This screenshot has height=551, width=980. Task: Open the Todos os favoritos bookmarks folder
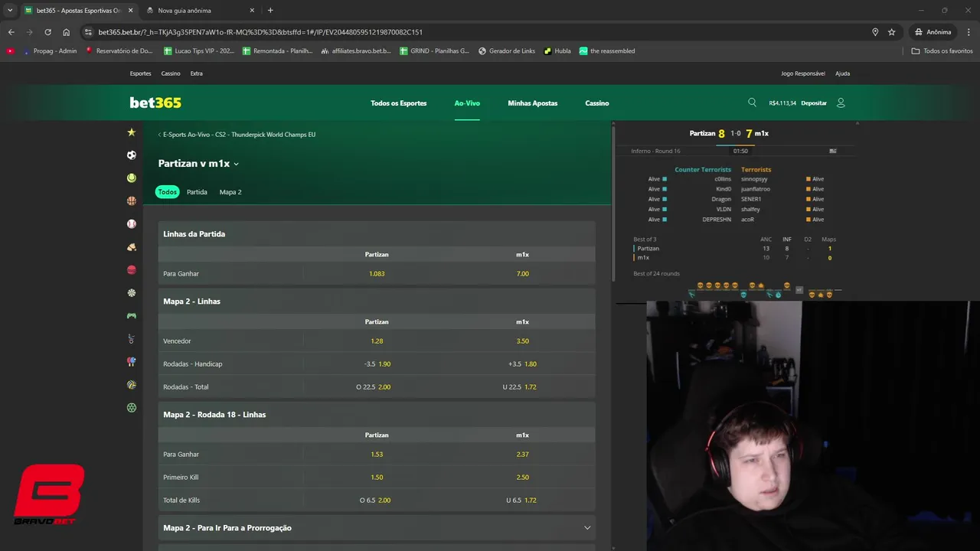click(942, 51)
